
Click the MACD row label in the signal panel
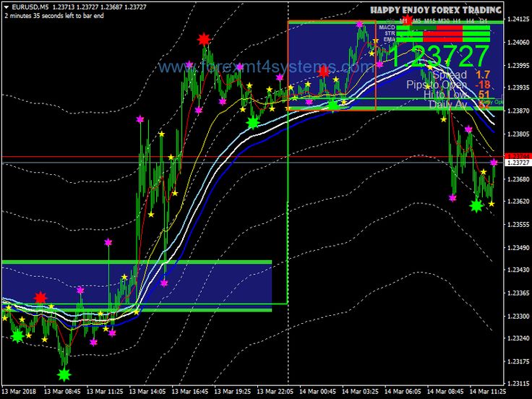point(387,27)
